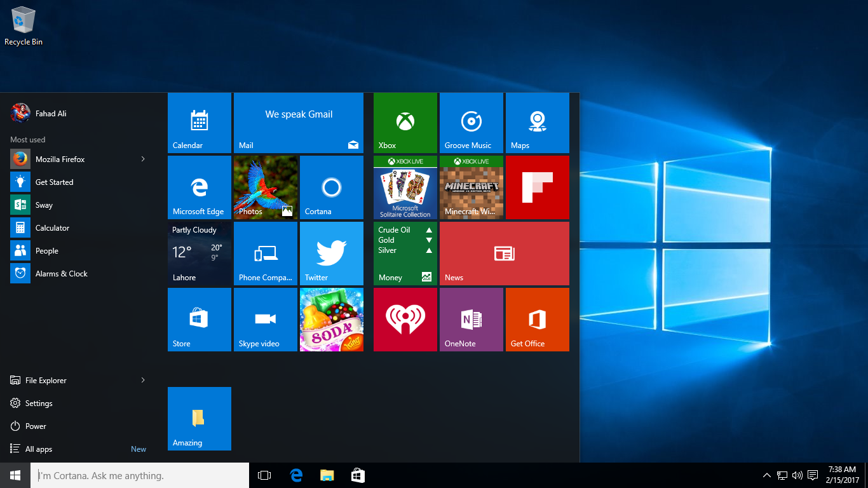Open the Maps tile
This screenshot has height=488, width=868.
[x=538, y=123]
